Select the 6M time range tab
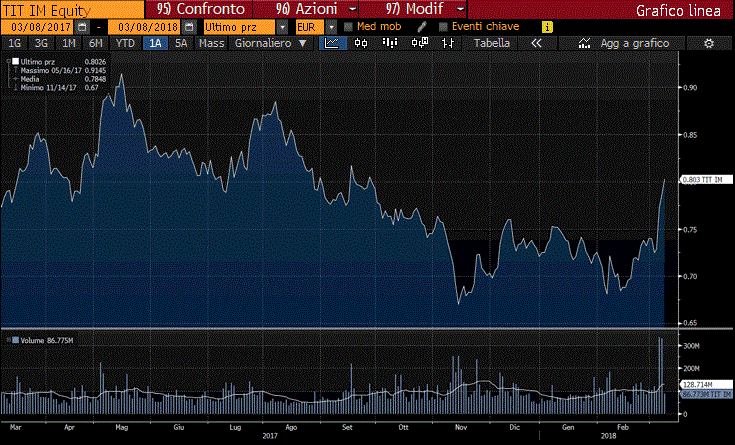 click(96, 43)
